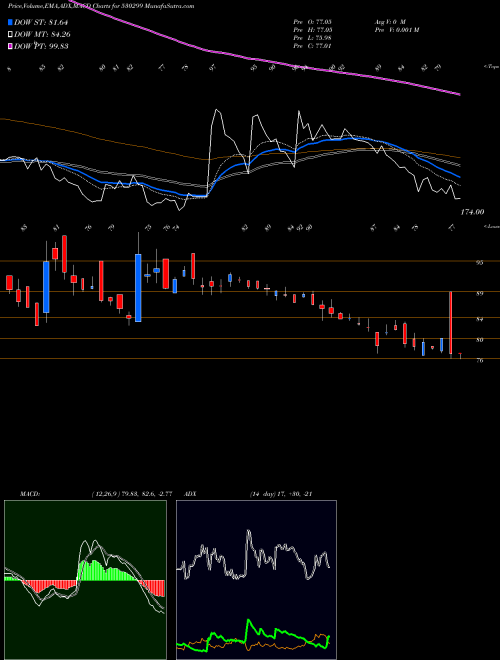Click the 89 price axis label
This screenshot has width=500, height=660.
[479, 293]
